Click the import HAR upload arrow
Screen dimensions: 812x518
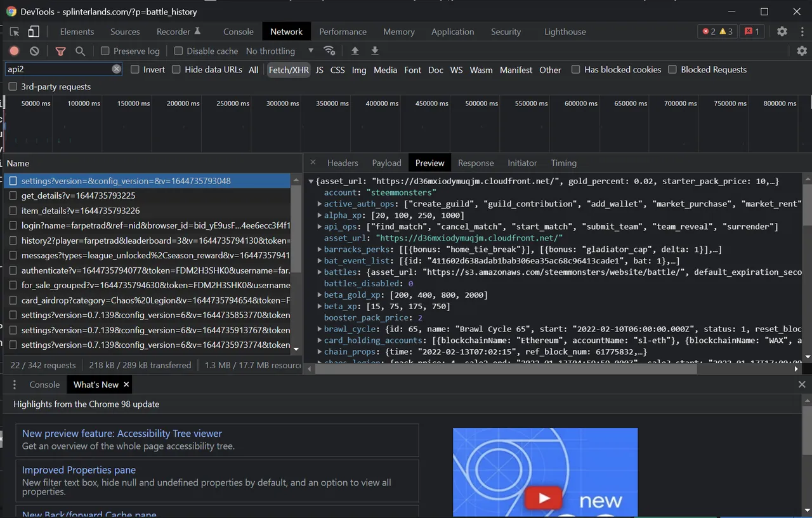click(355, 51)
